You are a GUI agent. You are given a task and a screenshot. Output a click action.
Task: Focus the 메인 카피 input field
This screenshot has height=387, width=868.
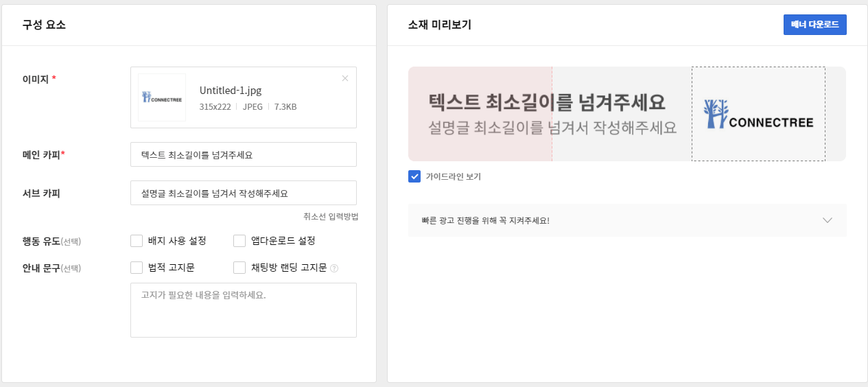tap(244, 154)
